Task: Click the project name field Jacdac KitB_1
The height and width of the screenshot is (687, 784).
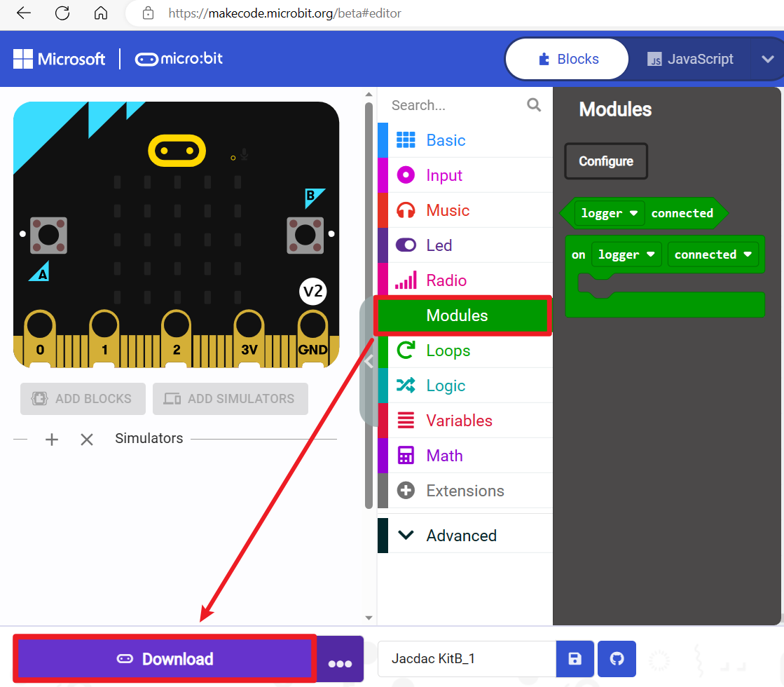Action: tap(466, 659)
